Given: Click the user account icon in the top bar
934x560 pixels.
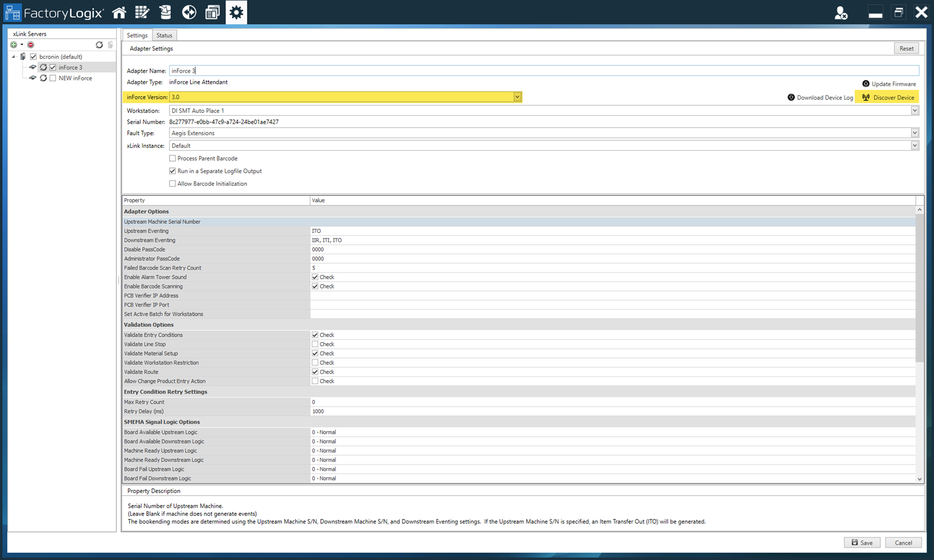Looking at the screenshot, I should tap(841, 13).
